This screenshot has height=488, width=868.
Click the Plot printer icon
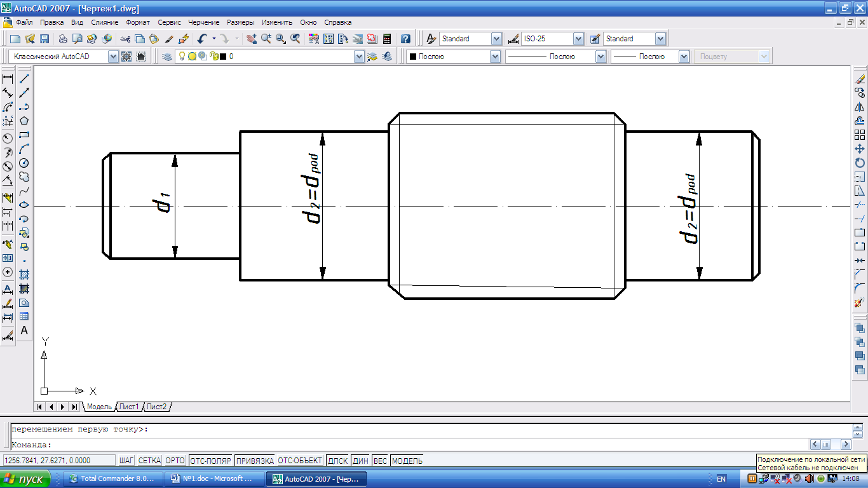(62, 39)
